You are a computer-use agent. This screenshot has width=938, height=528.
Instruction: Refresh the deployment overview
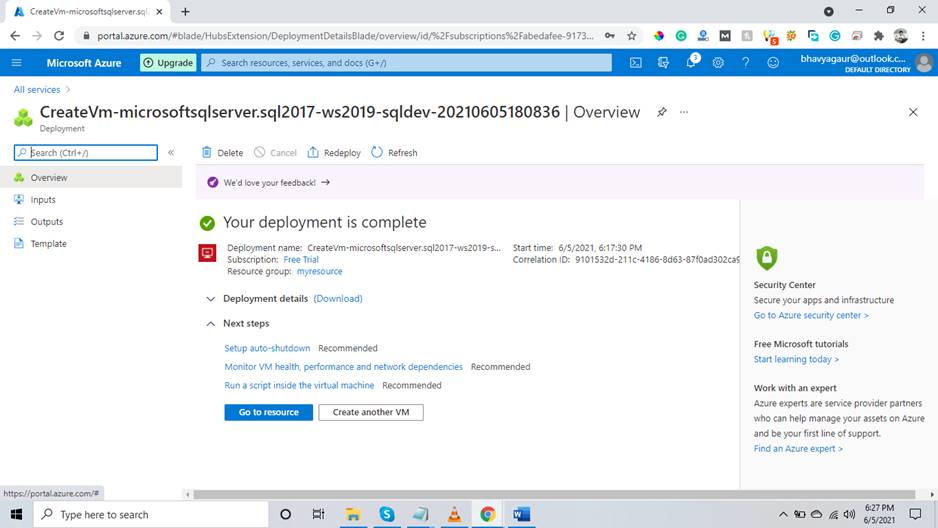tap(394, 152)
